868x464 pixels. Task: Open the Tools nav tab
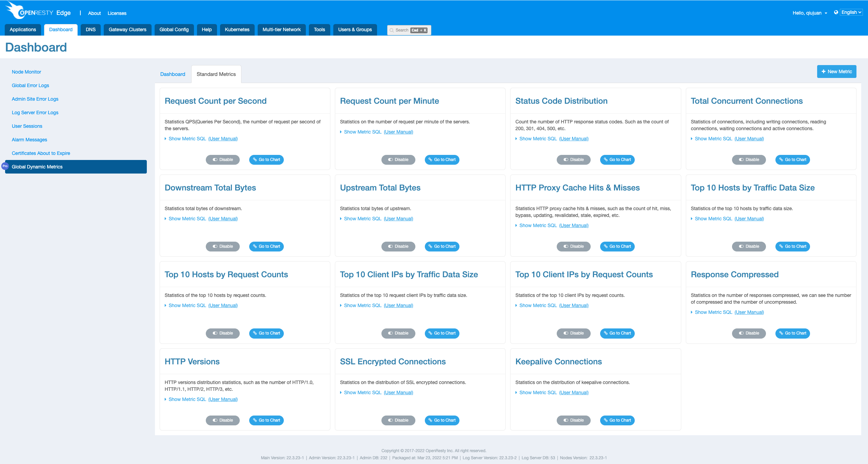319,30
